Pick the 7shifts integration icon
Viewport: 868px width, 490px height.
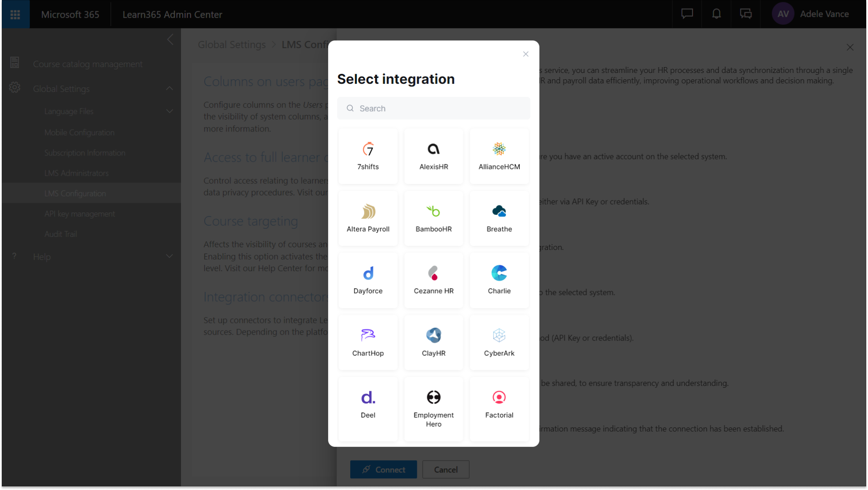coord(368,156)
